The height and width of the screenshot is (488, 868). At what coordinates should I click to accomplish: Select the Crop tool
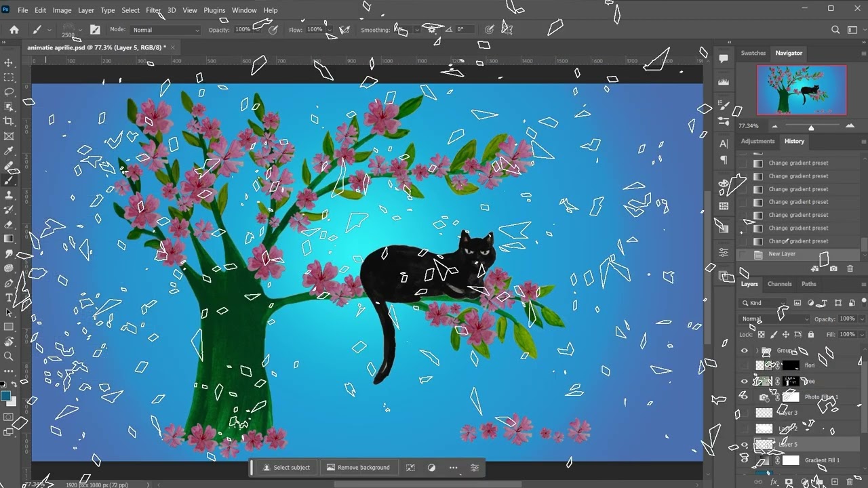pos(9,121)
